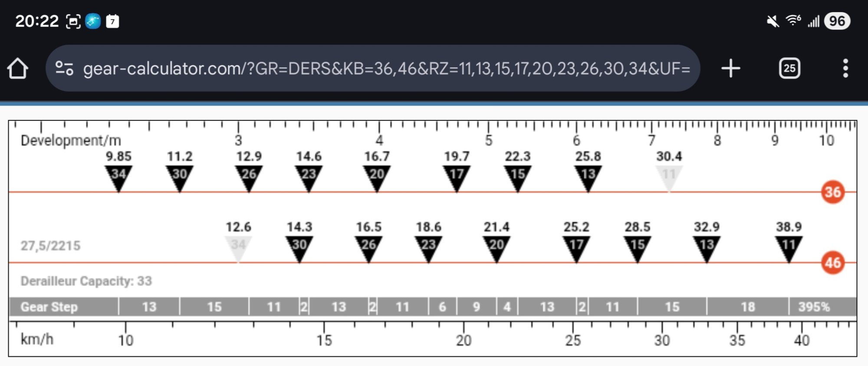Image resolution: width=868 pixels, height=366 pixels.
Task: Open the tab switcher showing 25 tabs
Action: pos(789,69)
